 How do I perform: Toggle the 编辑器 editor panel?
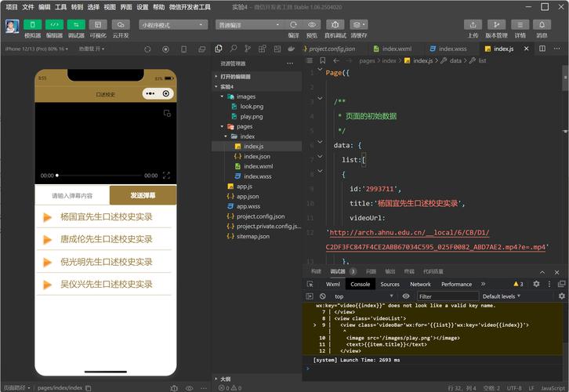[55, 24]
